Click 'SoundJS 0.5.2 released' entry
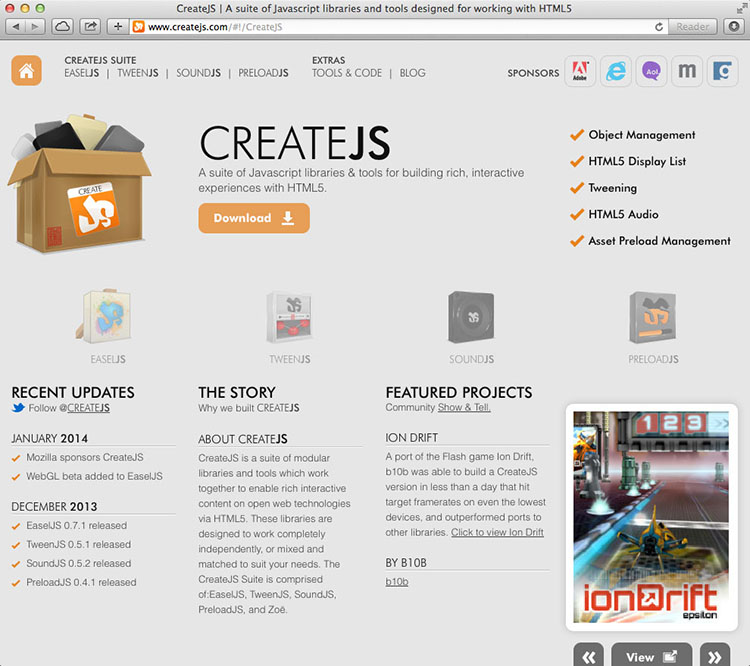The image size is (750, 666). pyautogui.click(x=78, y=563)
